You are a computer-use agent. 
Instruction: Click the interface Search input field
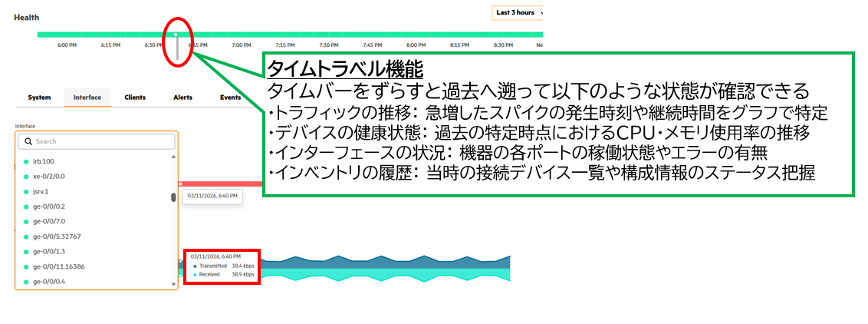coord(100,142)
